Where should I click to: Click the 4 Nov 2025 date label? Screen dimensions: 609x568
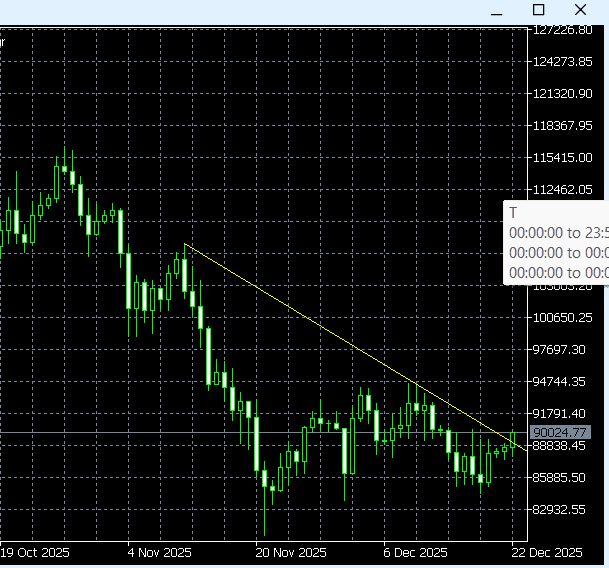(x=160, y=552)
